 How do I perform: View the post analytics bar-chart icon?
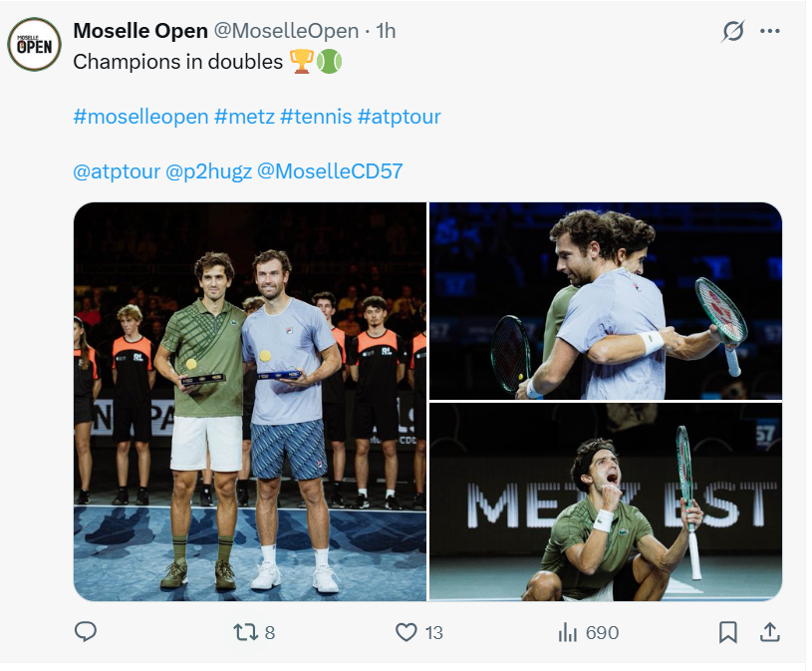coord(568,632)
